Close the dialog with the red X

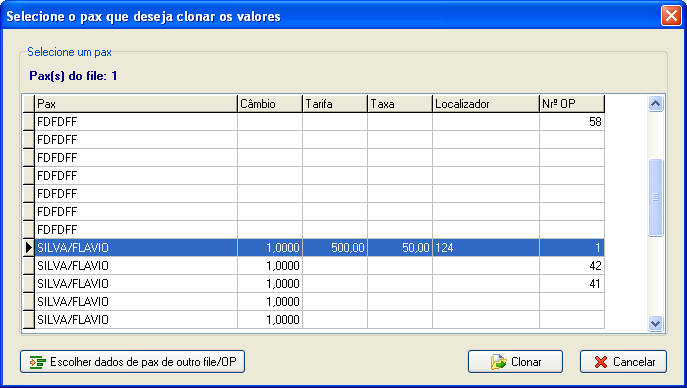coord(671,16)
